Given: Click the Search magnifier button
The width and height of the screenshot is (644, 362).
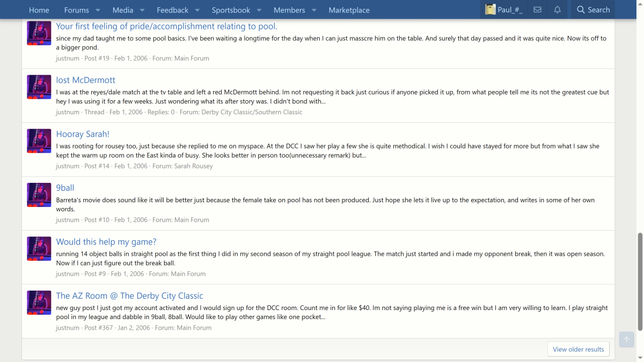Looking at the screenshot, I should (x=593, y=10).
